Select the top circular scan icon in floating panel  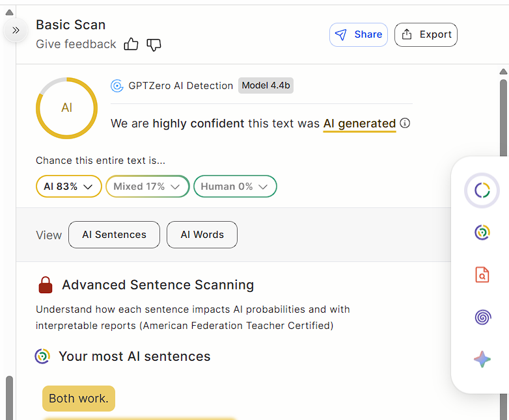coord(482,190)
